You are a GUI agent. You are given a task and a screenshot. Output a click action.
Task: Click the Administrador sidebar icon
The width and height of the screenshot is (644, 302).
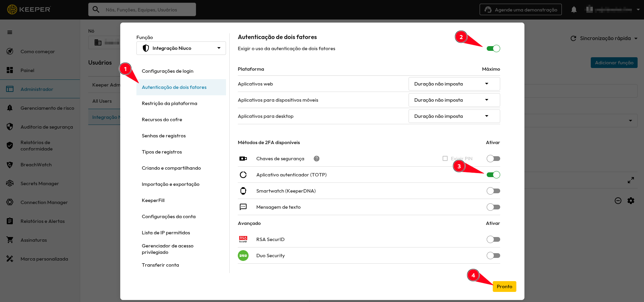(x=10, y=89)
